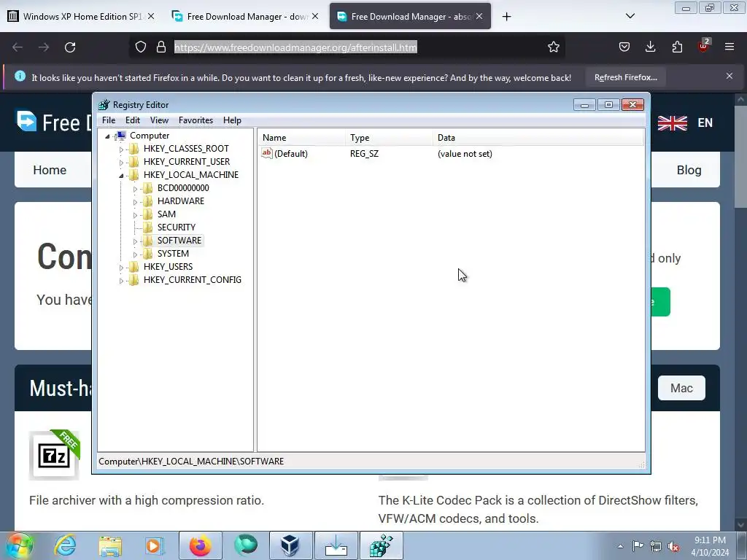Select HKEY_USERS key in tree
The width and height of the screenshot is (747, 560).
click(x=168, y=267)
